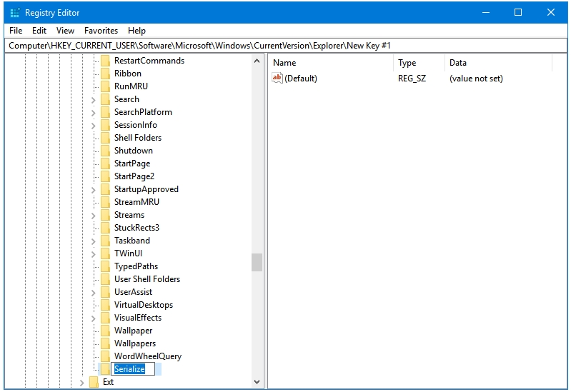This screenshot has height=392, width=571.
Task: Click the Shell Folders folder icon
Action: click(105, 138)
